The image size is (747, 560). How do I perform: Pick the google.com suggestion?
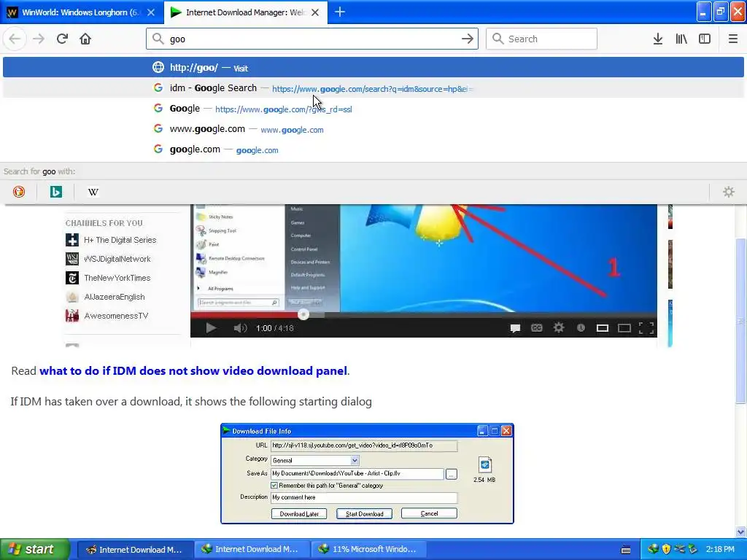373,149
